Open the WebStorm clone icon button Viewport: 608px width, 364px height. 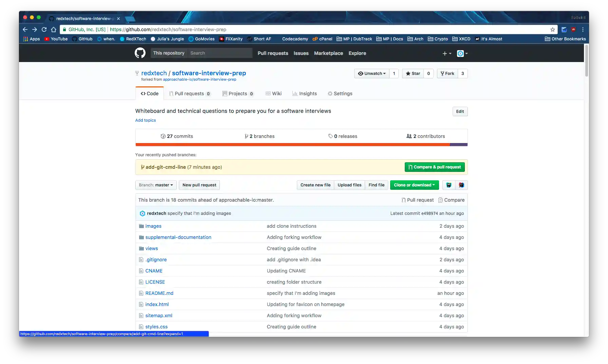pyautogui.click(x=449, y=185)
